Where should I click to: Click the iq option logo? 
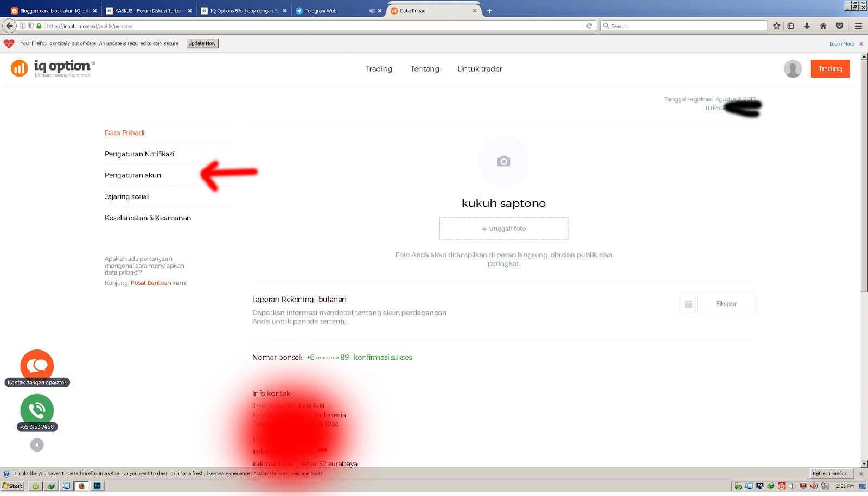[53, 68]
